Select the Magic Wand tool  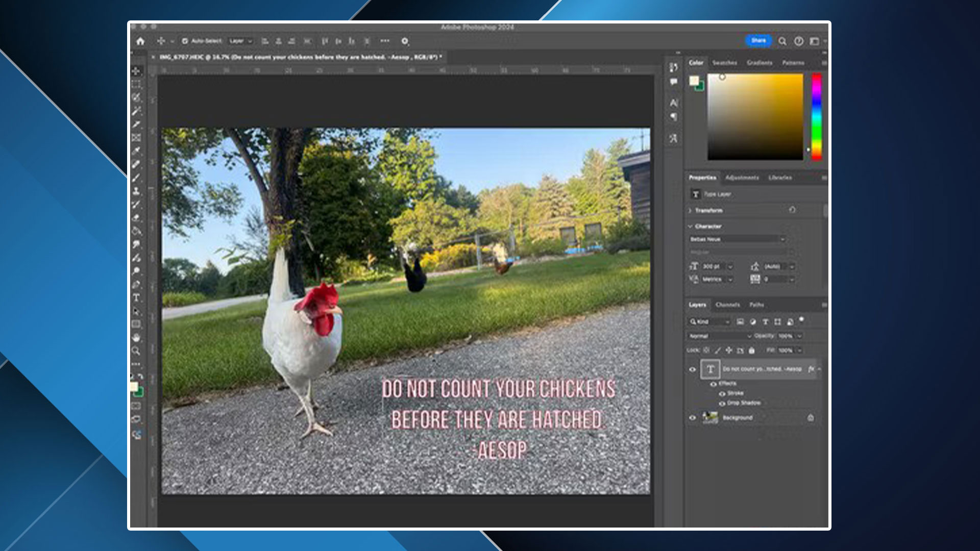tap(136, 111)
